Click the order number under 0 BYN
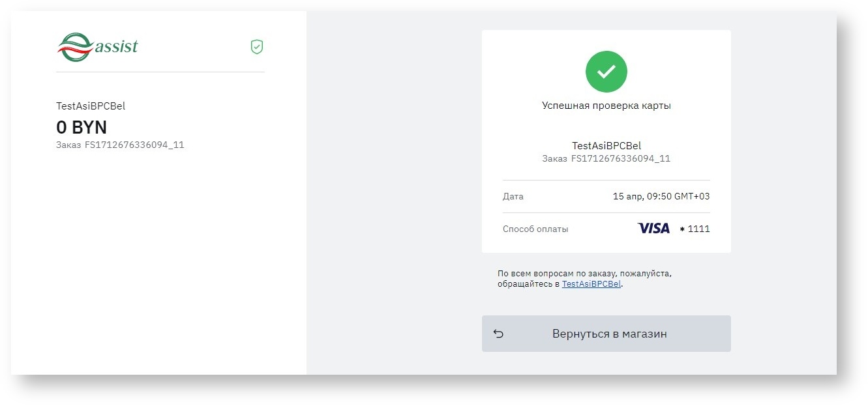Screen dimensions: 868x406 [120, 145]
